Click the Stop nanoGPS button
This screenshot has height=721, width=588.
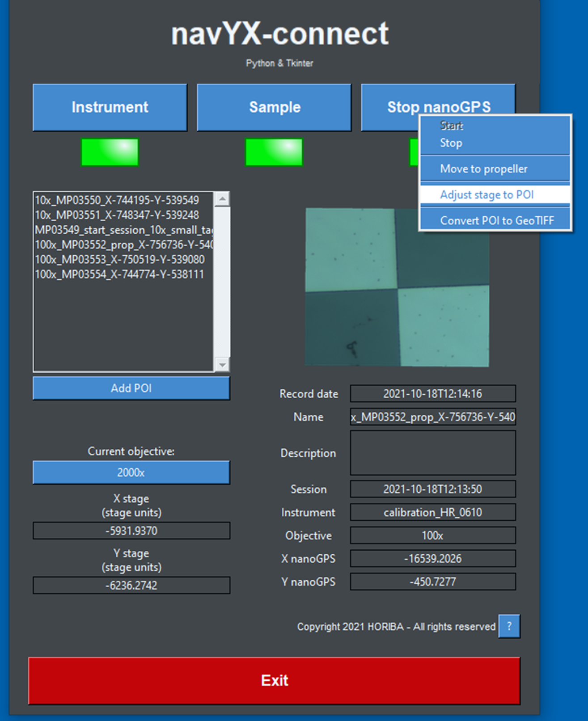pos(389,107)
